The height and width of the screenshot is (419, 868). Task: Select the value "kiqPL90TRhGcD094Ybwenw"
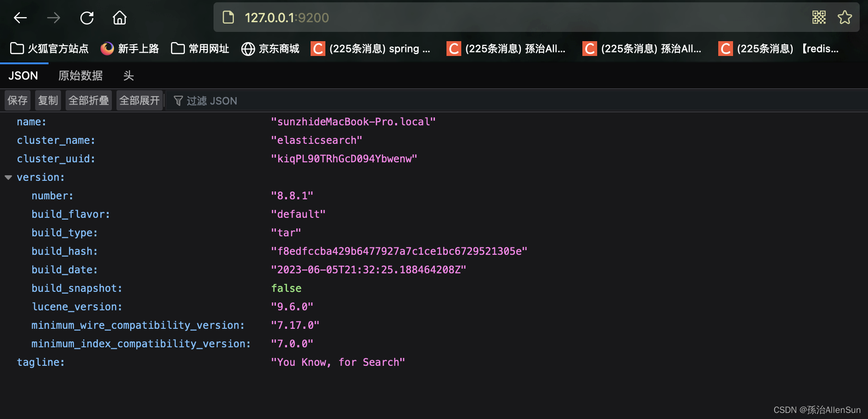tap(344, 159)
